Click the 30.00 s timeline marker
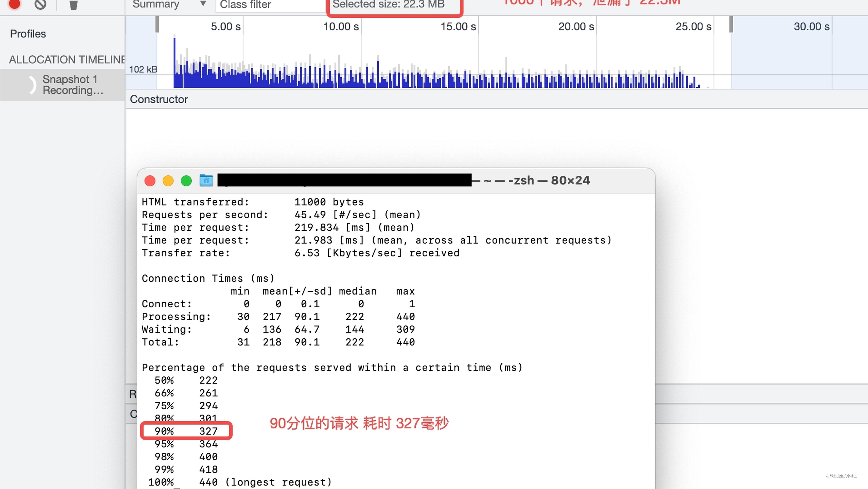This screenshot has height=489, width=868. pos(811,26)
